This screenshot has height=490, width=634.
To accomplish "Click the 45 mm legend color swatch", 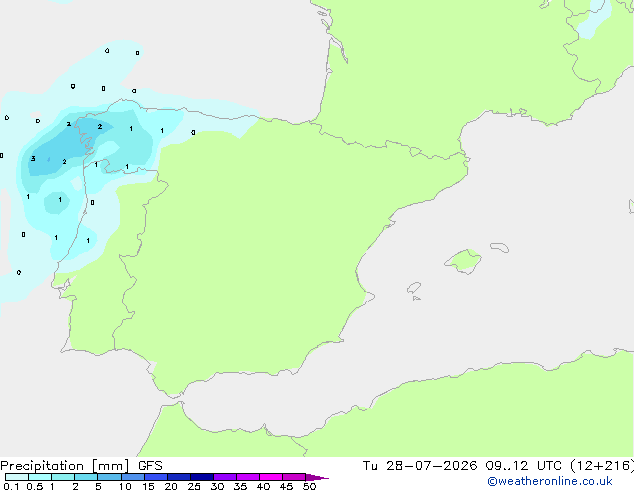I will pos(294,477).
